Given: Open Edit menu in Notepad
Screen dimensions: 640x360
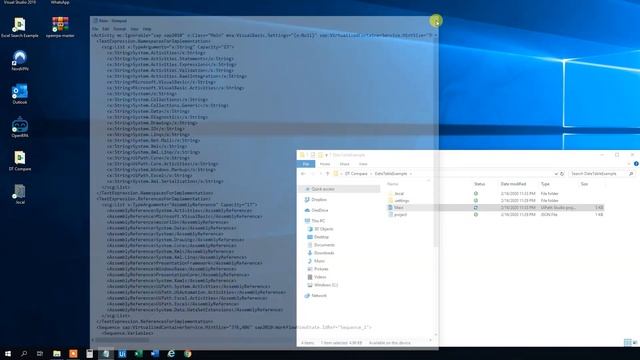Looking at the screenshot, I should pos(105,29).
